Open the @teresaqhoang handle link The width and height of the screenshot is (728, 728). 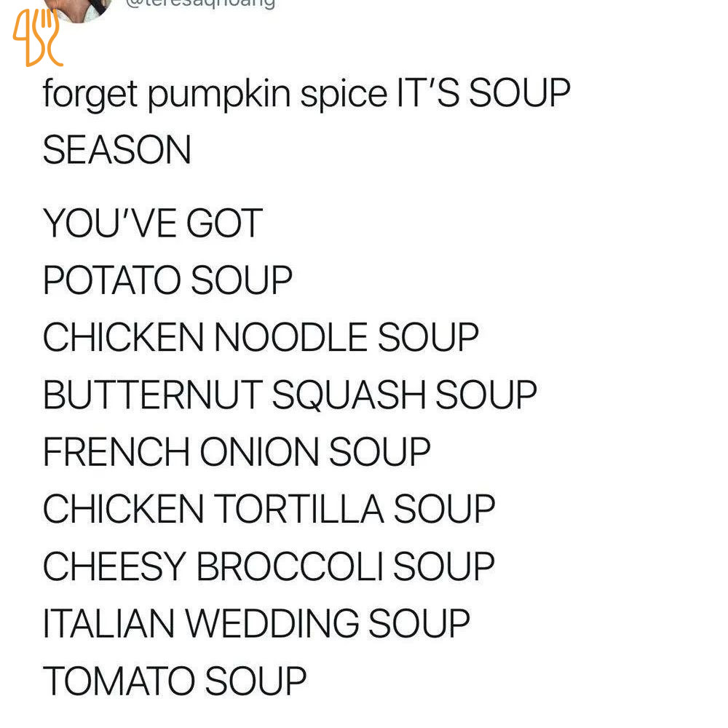coord(200,4)
